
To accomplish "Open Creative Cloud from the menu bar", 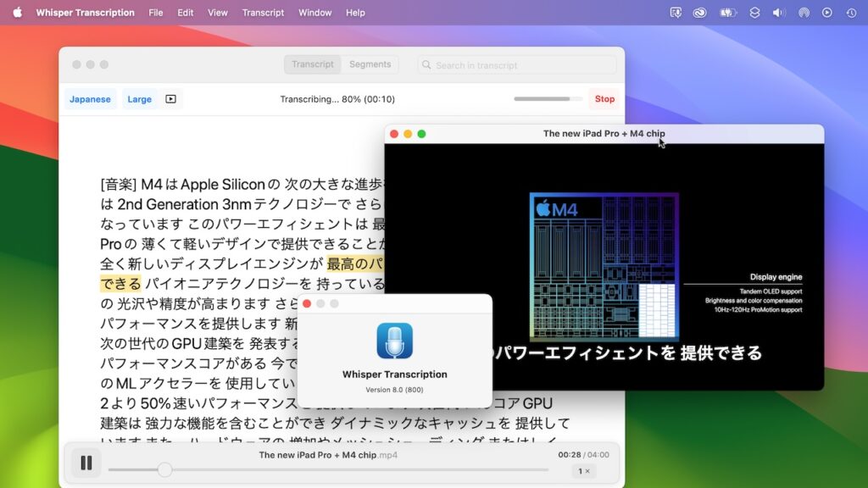I will tap(699, 13).
